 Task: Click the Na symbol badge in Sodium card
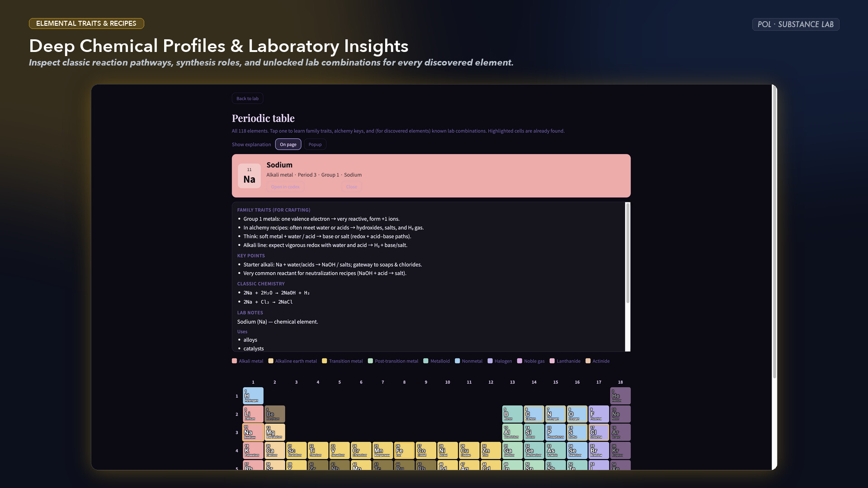point(249,176)
